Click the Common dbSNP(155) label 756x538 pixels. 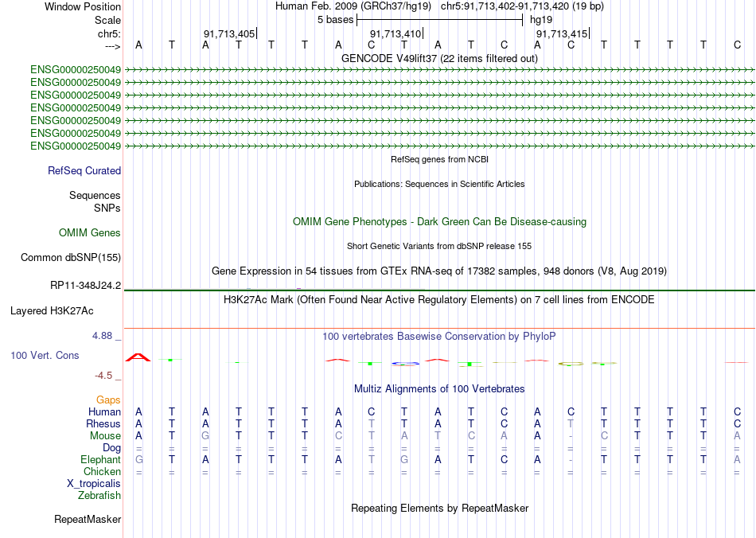pyautogui.click(x=70, y=257)
